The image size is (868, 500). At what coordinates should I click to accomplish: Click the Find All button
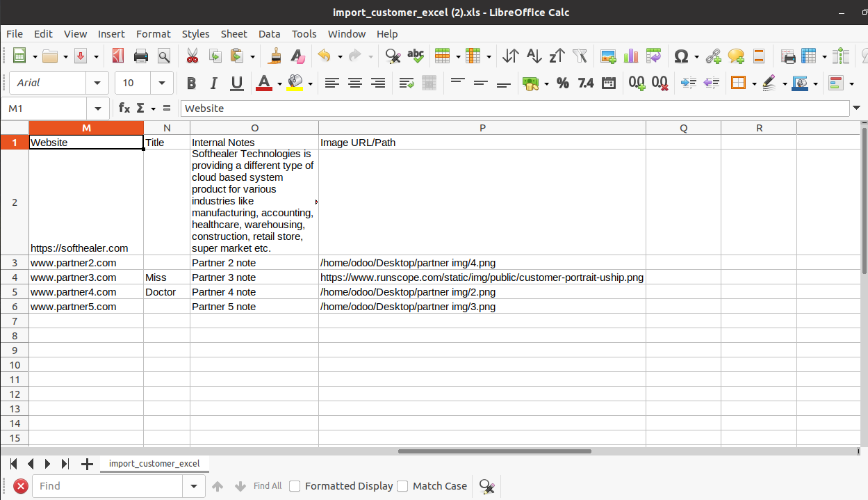pos(268,486)
